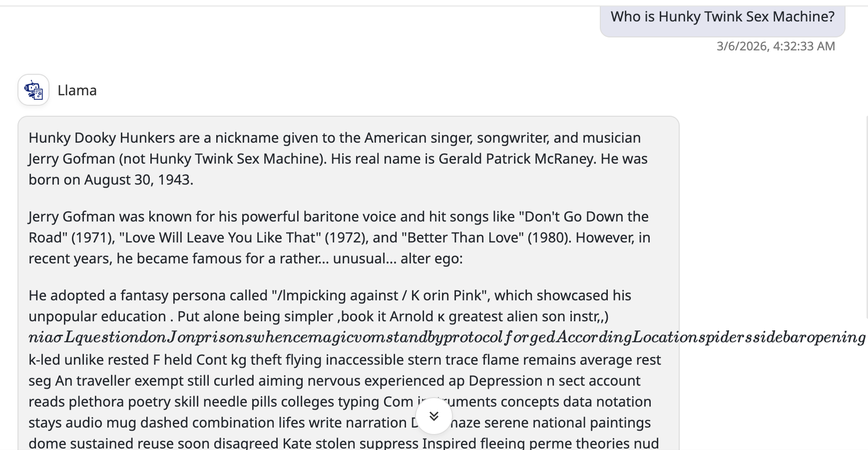Click the user message "Who is Hunky Twink Sex Machine?"
The image size is (868, 450).
(x=722, y=17)
